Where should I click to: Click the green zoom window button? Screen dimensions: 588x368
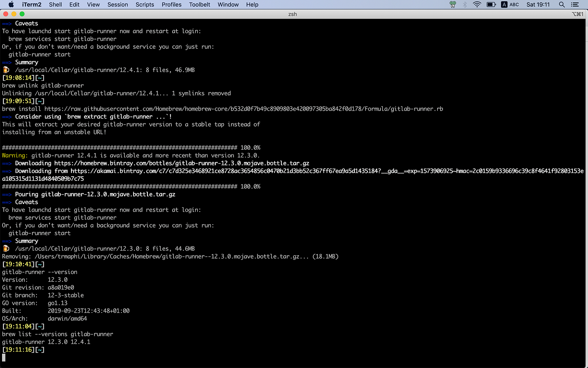[22, 14]
